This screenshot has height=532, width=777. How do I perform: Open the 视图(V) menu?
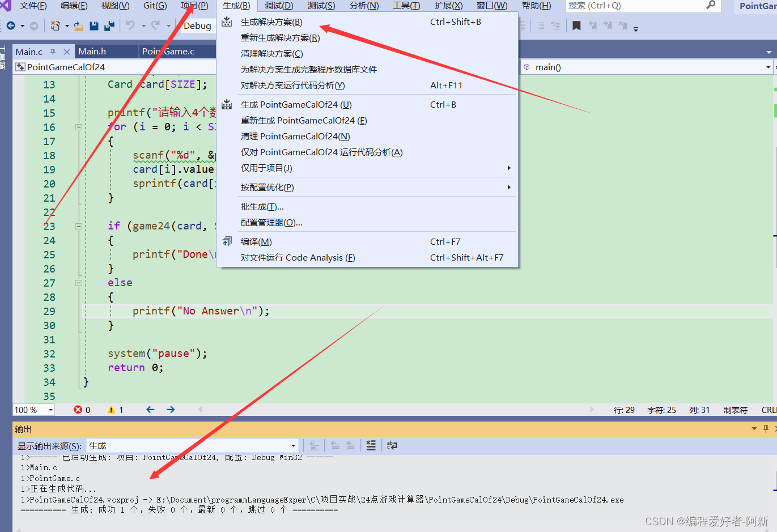click(115, 6)
